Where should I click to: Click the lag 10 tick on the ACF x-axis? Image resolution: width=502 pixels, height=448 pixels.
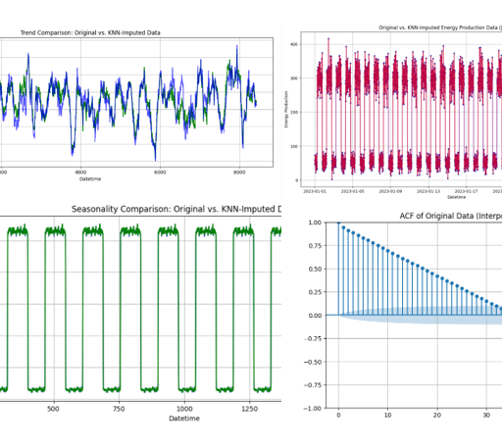tap(388, 415)
